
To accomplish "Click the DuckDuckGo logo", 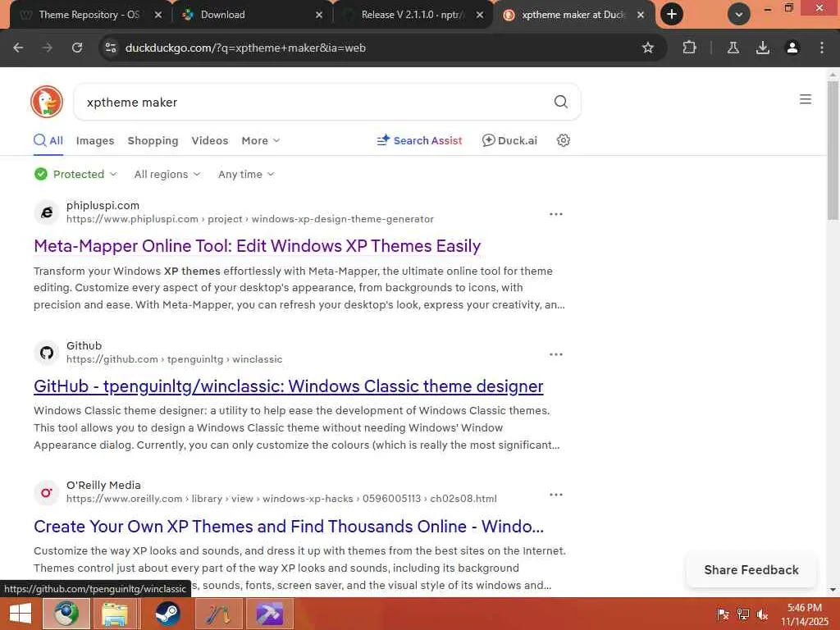I will click(x=47, y=102).
